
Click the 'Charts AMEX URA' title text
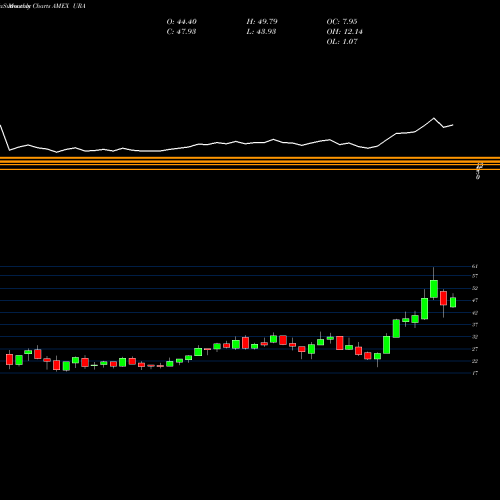pos(59,6)
